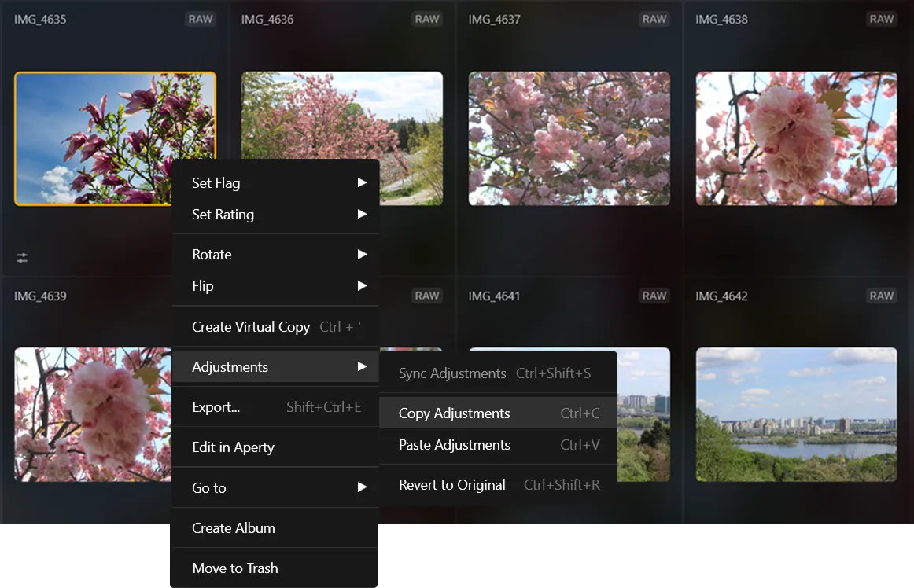The height and width of the screenshot is (588, 914).
Task: Open the Flip menu entry
Action: [x=275, y=286]
